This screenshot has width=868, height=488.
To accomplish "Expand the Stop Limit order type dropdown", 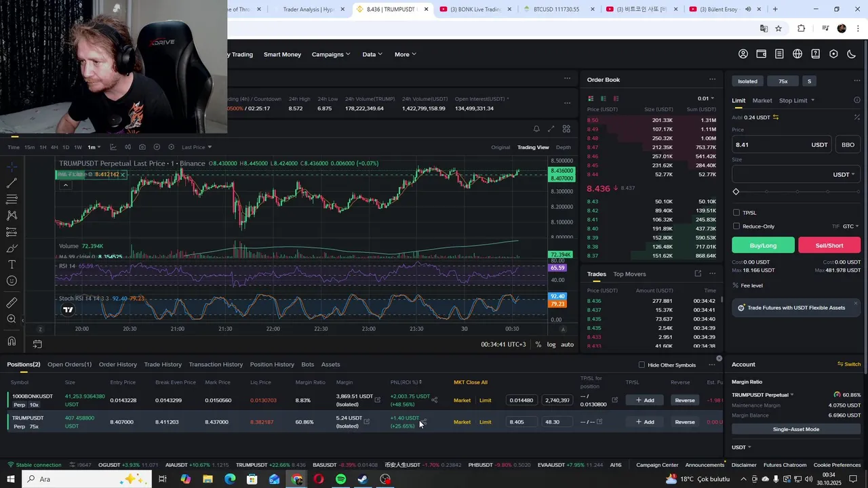I will pyautogui.click(x=797, y=100).
